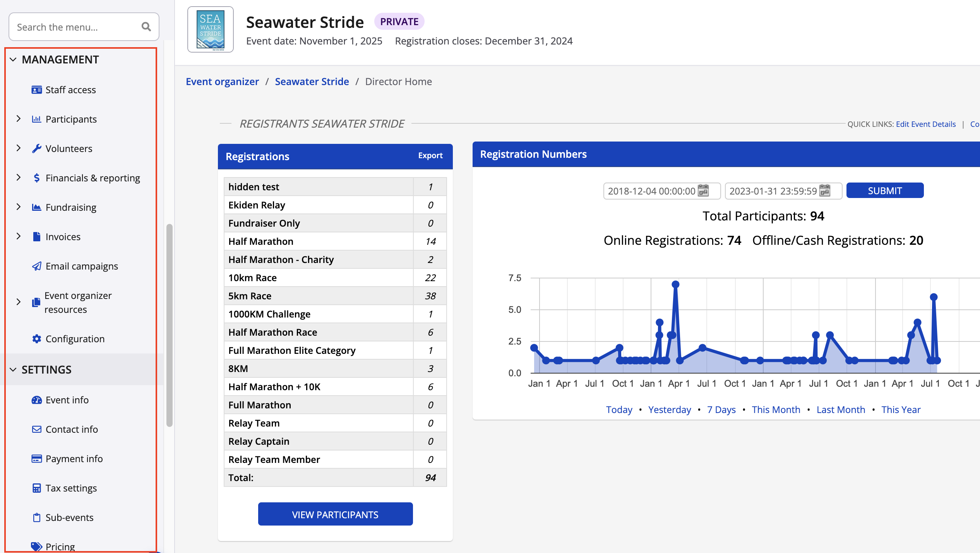Screen dimensions: 980x553
Task: Click the Email campaigns paper plane icon
Action: (36, 266)
